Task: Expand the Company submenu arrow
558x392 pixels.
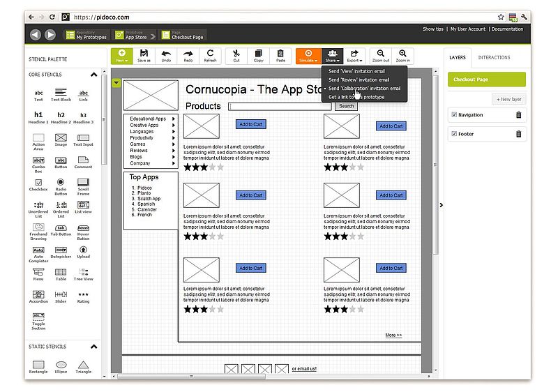Action: tap(173, 163)
